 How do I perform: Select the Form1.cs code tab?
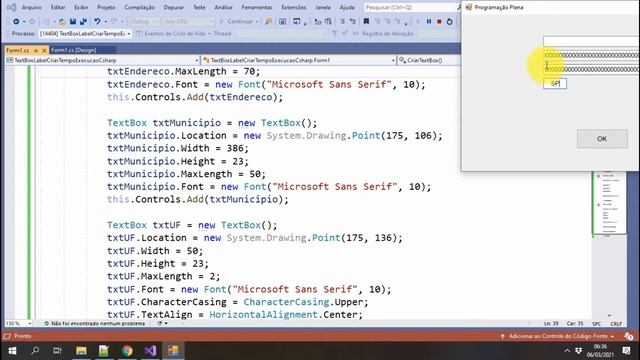pyautogui.click(x=18, y=50)
